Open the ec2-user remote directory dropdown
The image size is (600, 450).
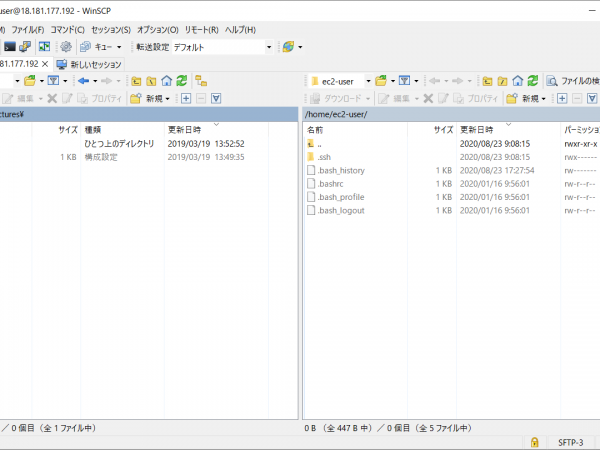368,81
